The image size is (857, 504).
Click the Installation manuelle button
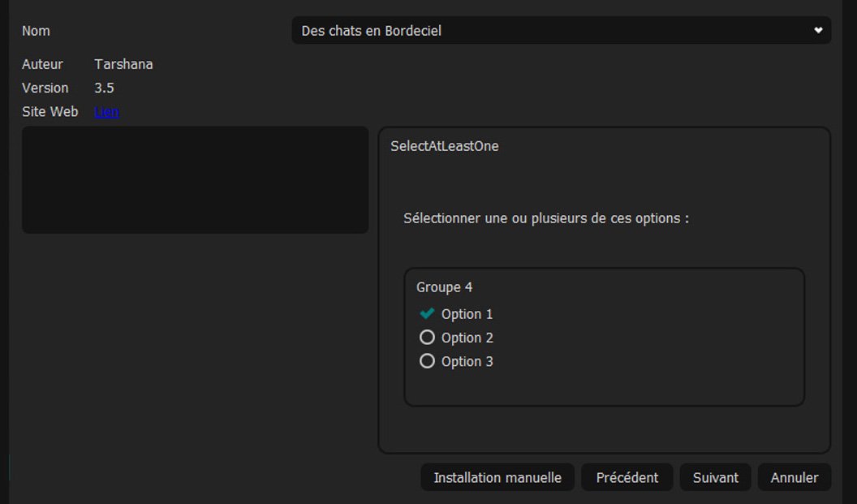(x=497, y=478)
